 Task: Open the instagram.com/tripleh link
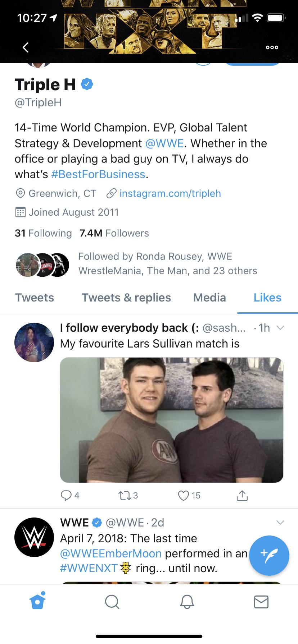pyautogui.click(x=170, y=193)
